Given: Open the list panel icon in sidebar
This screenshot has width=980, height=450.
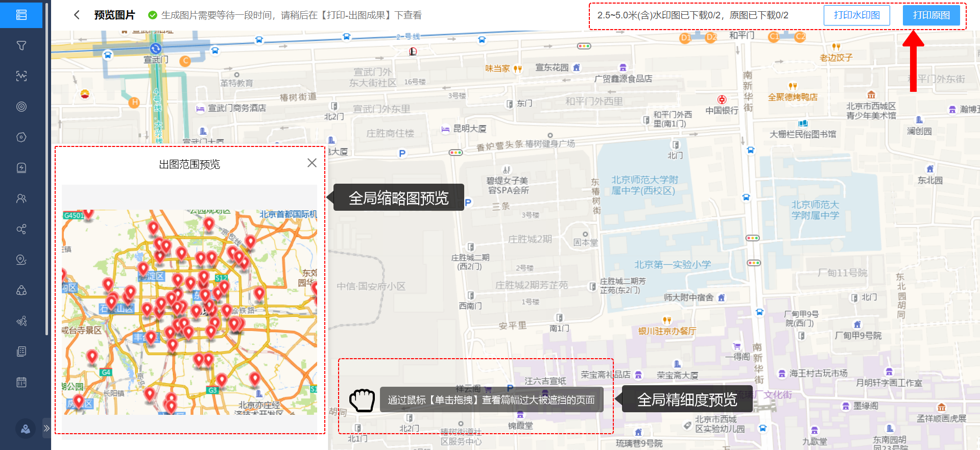Looking at the screenshot, I should pyautogui.click(x=21, y=15).
